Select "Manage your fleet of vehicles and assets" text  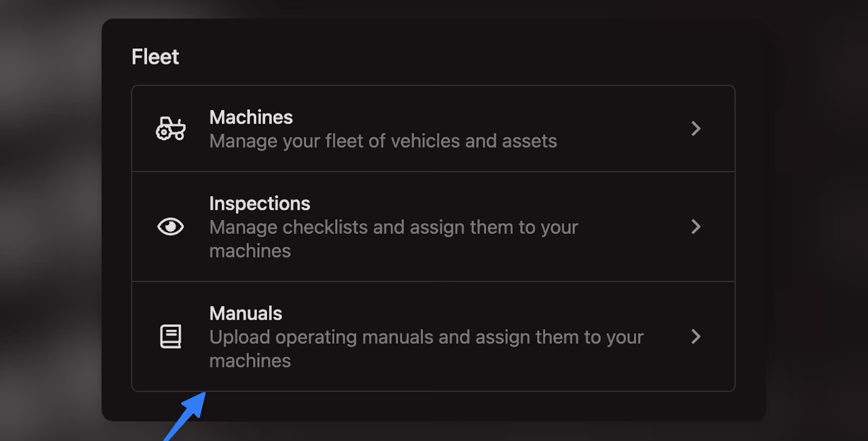(x=383, y=141)
